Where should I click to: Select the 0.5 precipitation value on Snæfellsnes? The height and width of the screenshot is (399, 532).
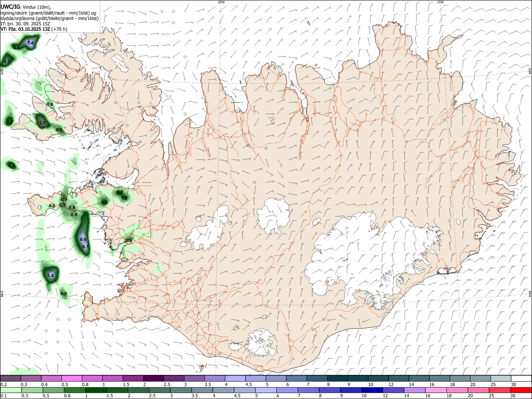tap(52, 206)
